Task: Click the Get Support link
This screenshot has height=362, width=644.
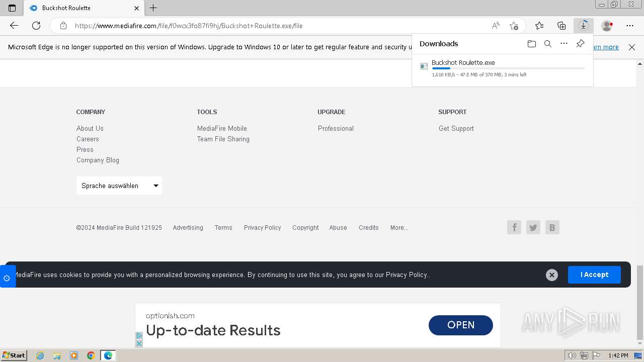Action: pyautogui.click(x=456, y=128)
